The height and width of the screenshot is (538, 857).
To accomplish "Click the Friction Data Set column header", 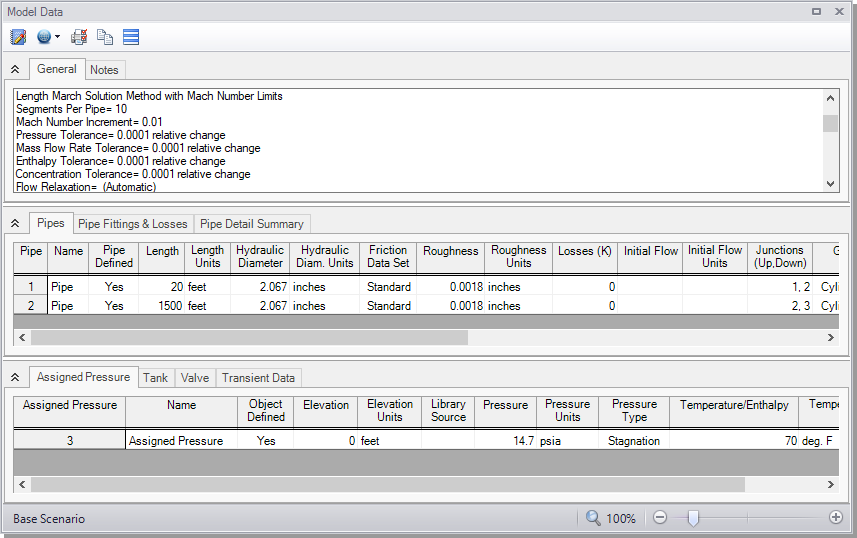I will (388, 257).
